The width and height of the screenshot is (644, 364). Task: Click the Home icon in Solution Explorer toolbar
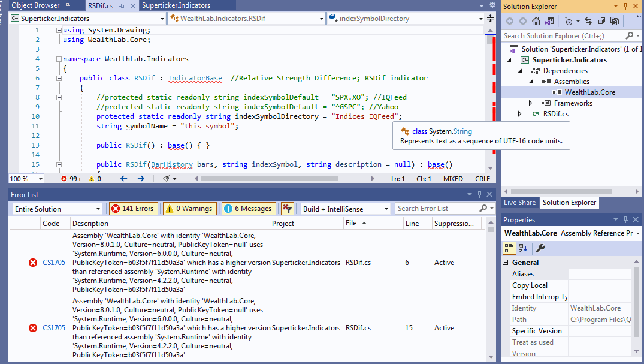point(536,20)
